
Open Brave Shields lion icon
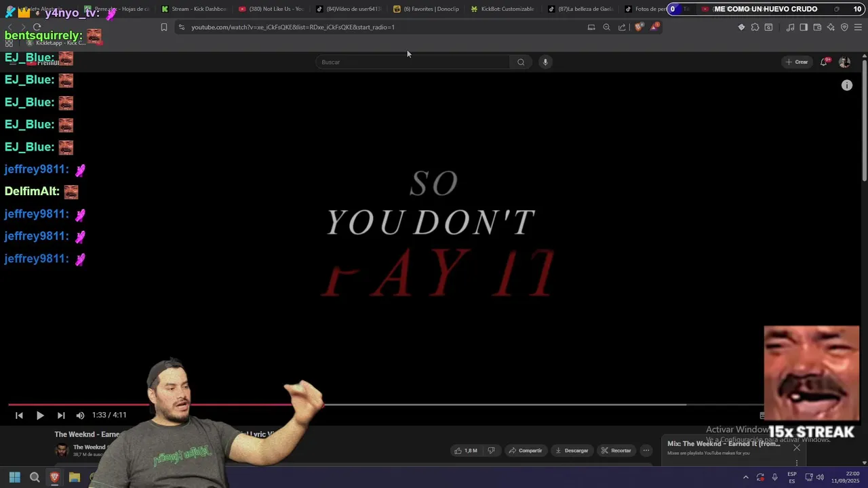click(639, 27)
